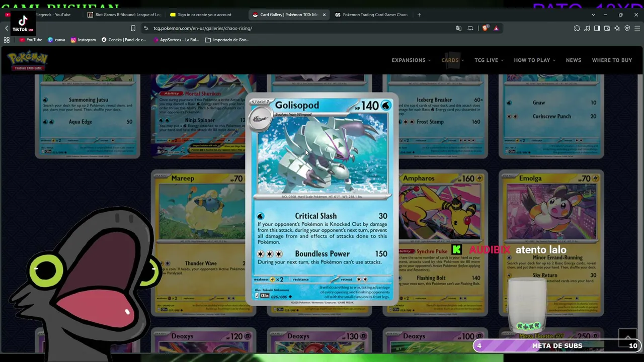Open the Deoxys card with 120 HP
Viewport: 644px width, 362px height.
coord(203,341)
